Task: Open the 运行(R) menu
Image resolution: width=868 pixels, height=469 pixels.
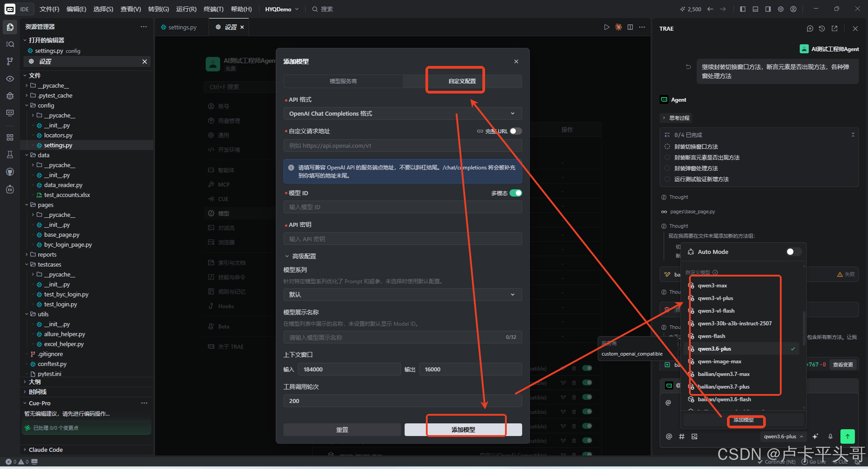Action: click(x=186, y=9)
